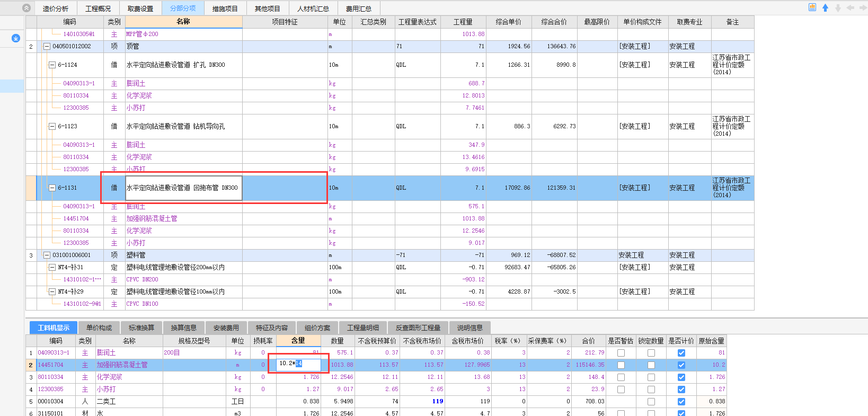Open the 反查图形工程量 bottom tab
The image size is (868, 416).
point(418,328)
